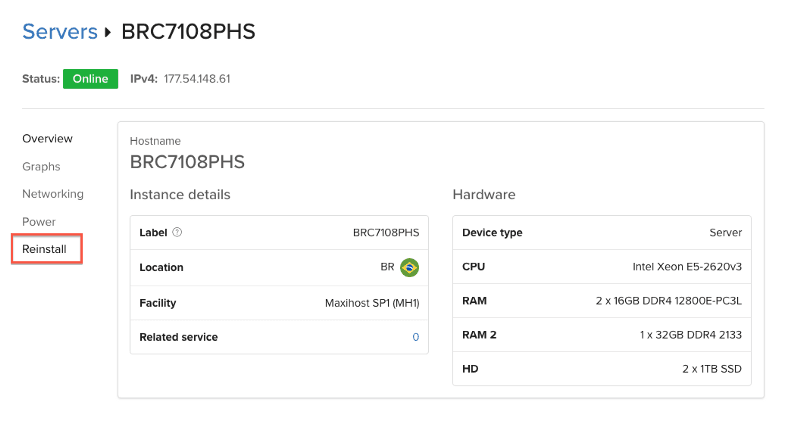Click the page title BRC7108PHS
This screenshot has height=436, width=800.
coord(188,32)
